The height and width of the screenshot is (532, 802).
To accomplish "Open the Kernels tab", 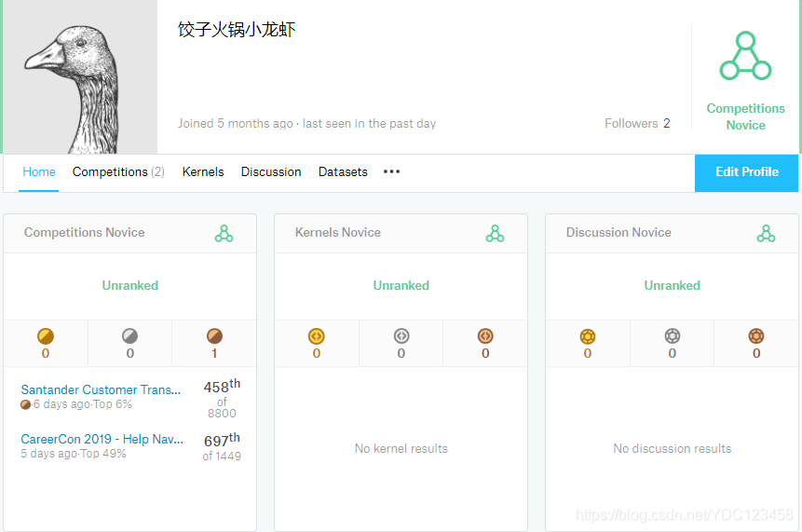I will click(203, 171).
